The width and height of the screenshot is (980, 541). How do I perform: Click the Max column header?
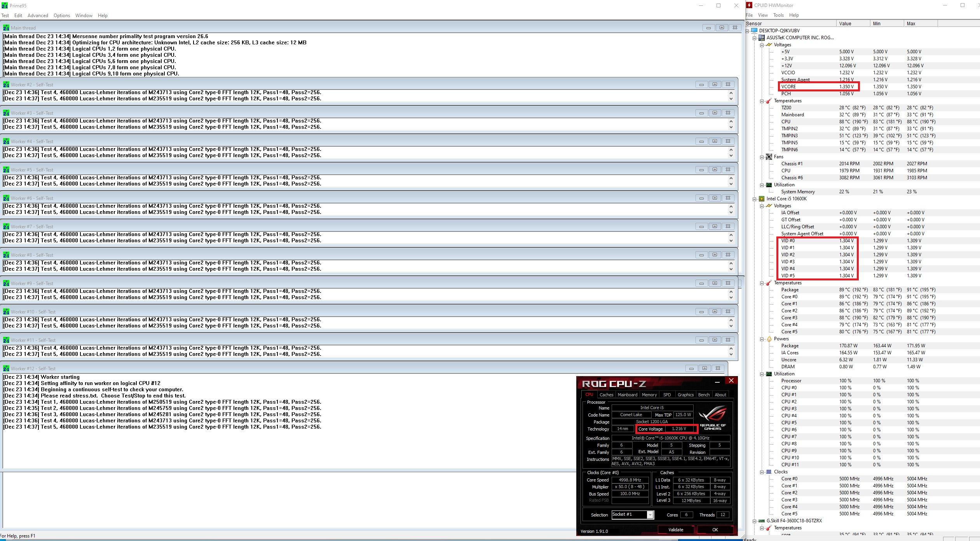(921, 23)
